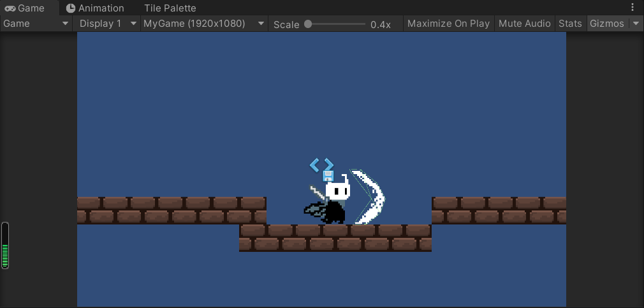The width and height of the screenshot is (644, 308).
Task: Click the Scale slider handle
Action: [308, 24]
